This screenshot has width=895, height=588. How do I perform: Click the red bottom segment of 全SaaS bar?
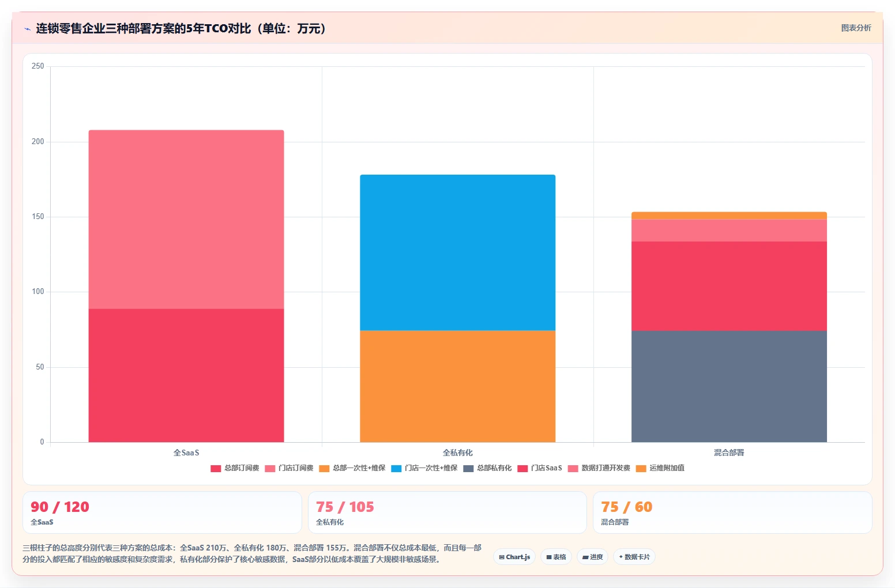tap(186, 375)
